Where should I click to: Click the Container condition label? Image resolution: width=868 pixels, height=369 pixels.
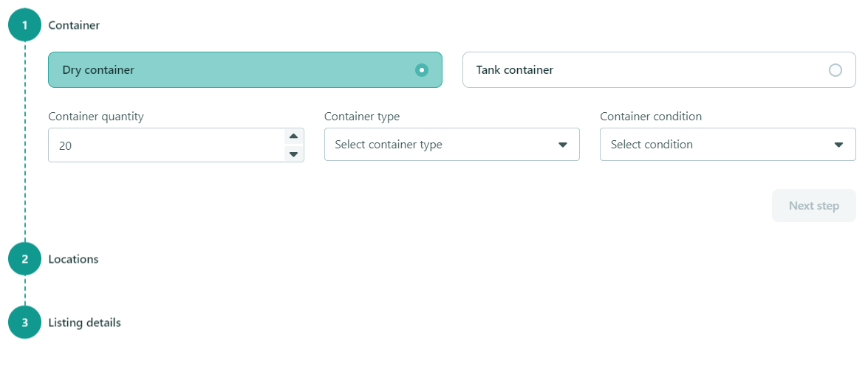pyautogui.click(x=651, y=117)
